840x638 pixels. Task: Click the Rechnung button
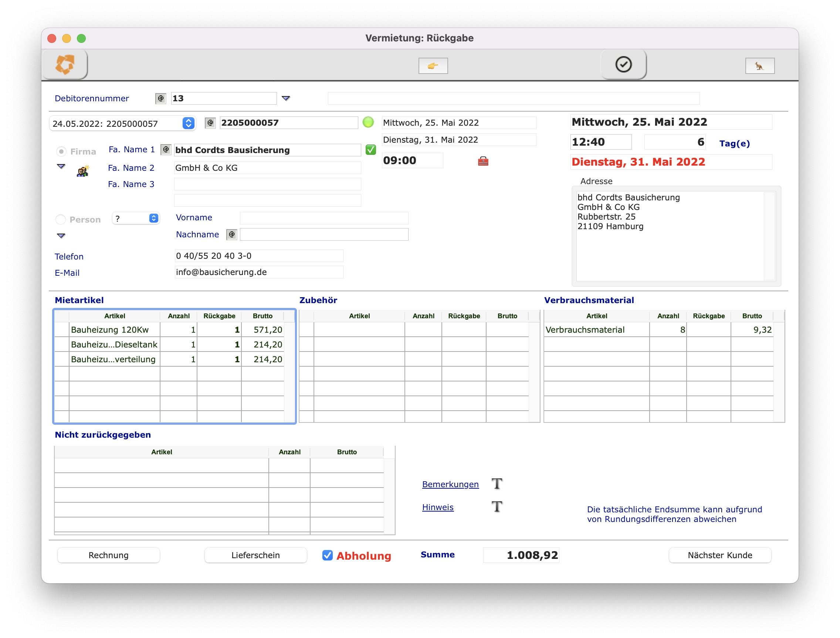pos(108,555)
